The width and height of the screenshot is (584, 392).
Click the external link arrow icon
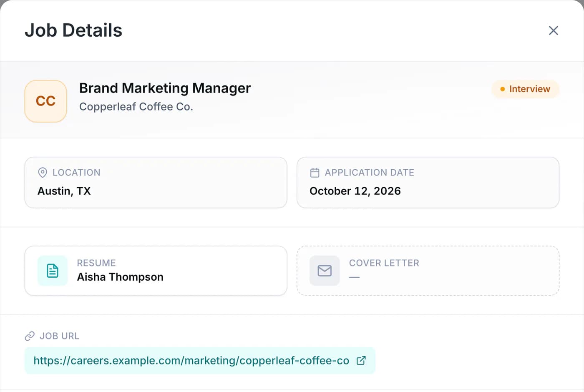[x=361, y=360]
